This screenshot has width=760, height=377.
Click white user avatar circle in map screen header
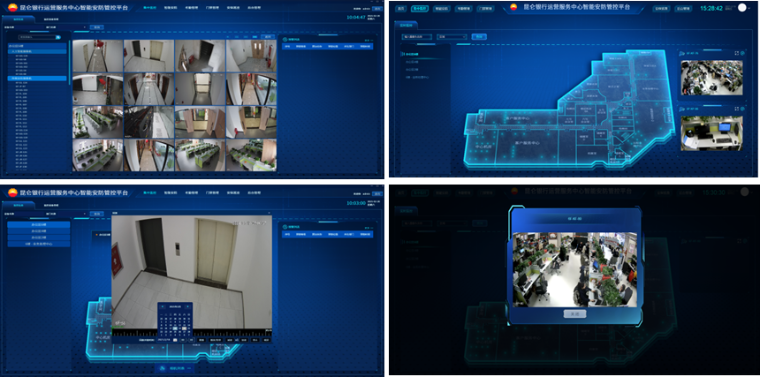742,8
